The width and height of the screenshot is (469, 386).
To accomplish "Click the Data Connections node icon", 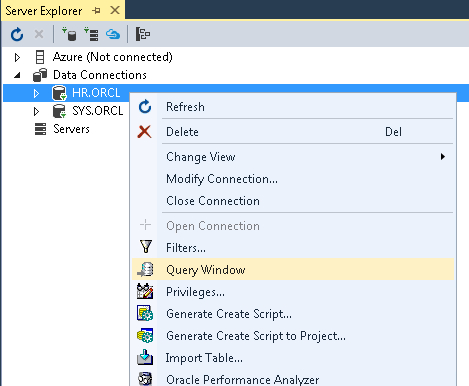I will pyautogui.click(x=40, y=75).
